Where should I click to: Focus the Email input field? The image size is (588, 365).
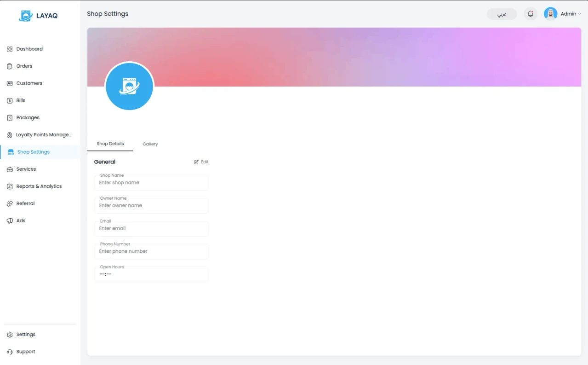[x=151, y=228]
